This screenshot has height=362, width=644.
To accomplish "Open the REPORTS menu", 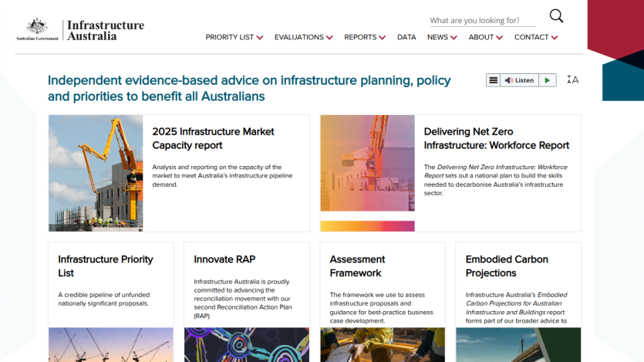I will (360, 37).
